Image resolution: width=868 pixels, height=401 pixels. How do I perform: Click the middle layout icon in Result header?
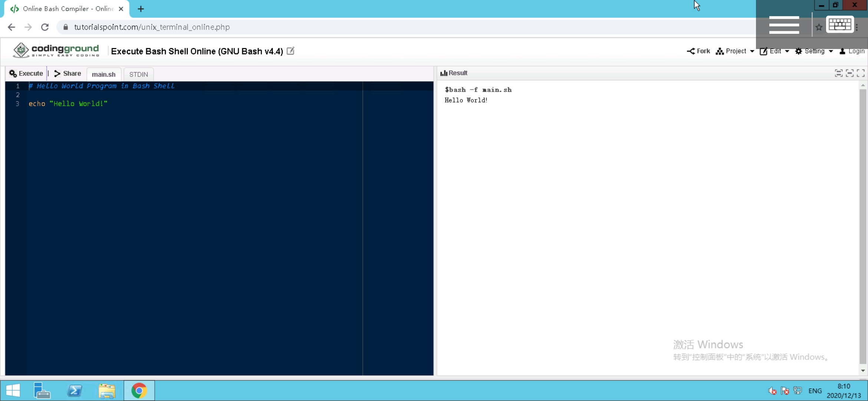tap(849, 73)
